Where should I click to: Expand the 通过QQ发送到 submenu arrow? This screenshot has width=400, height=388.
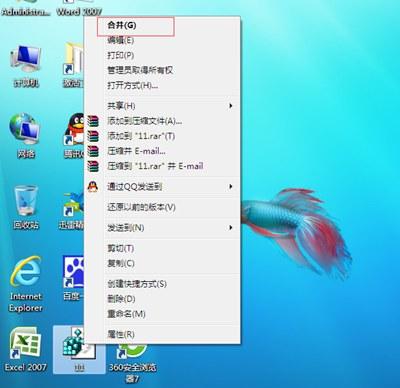231,187
